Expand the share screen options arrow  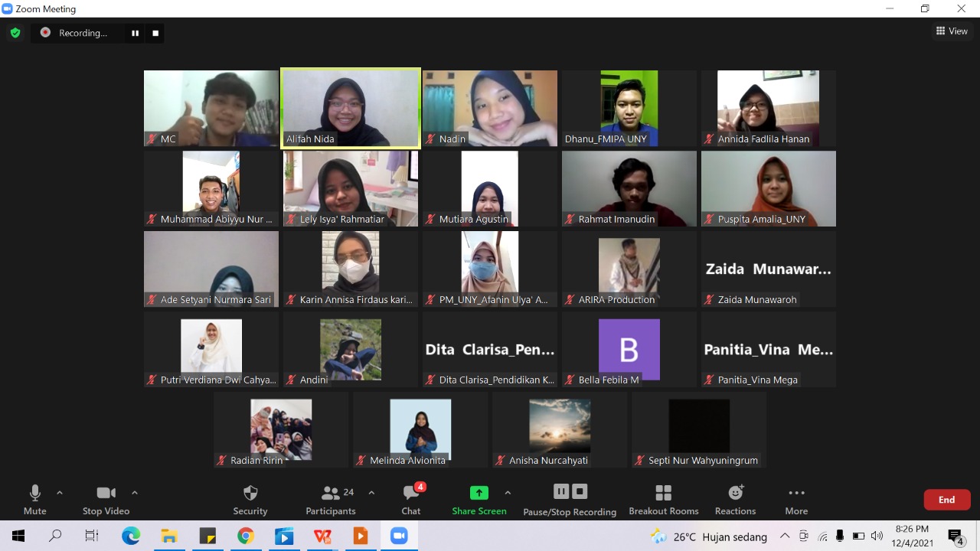508,493
